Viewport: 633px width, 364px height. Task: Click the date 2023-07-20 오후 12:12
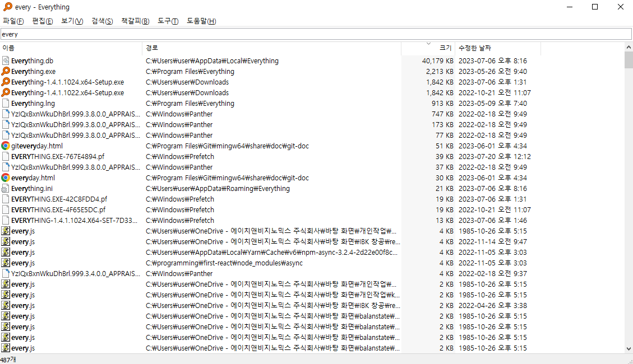click(495, 156)
